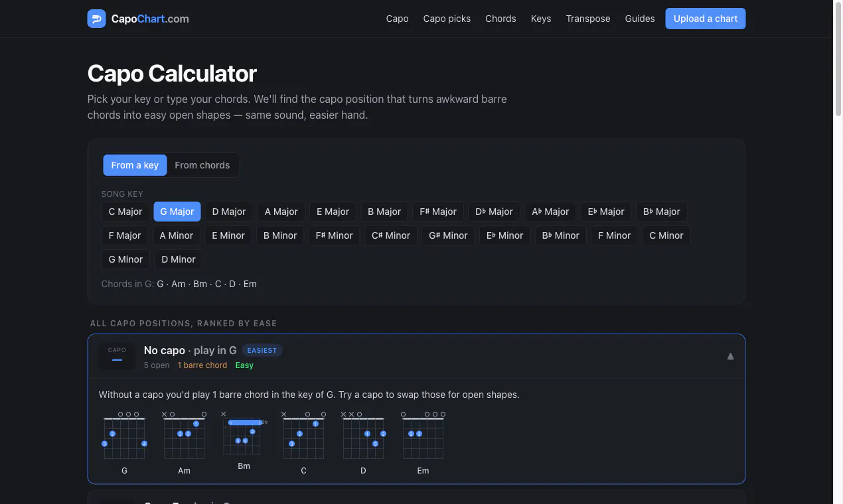The width and height of the screenshot is (843, 504).
Task: Pick the D♭ Major key
Action: (494, 212)
